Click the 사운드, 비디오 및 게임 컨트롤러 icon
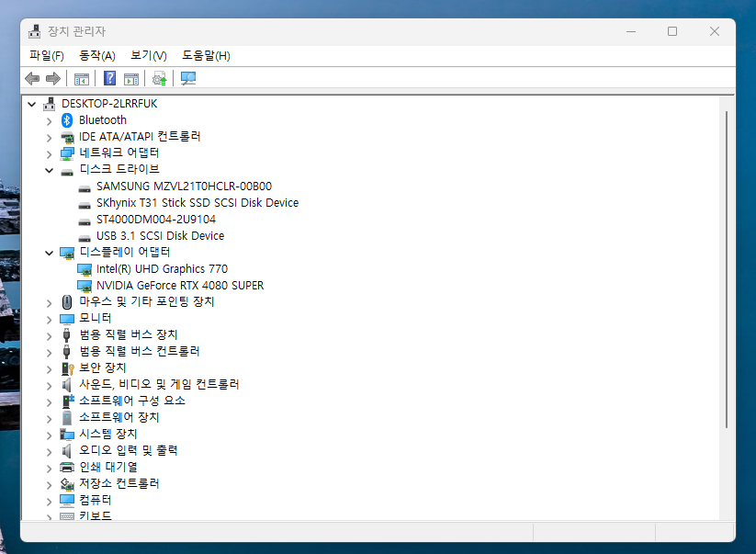This screenshot has width=756, height=554. (x=67, y=385)
